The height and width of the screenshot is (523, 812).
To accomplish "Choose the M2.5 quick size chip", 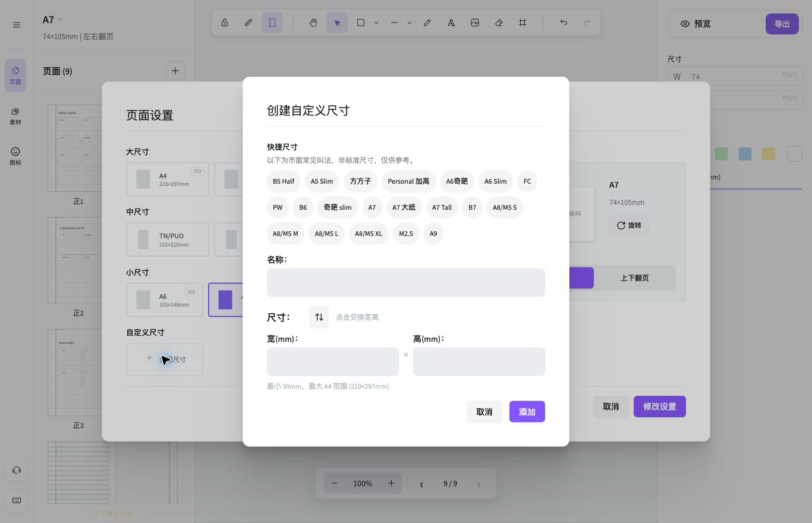I will (x=406, y=234).
